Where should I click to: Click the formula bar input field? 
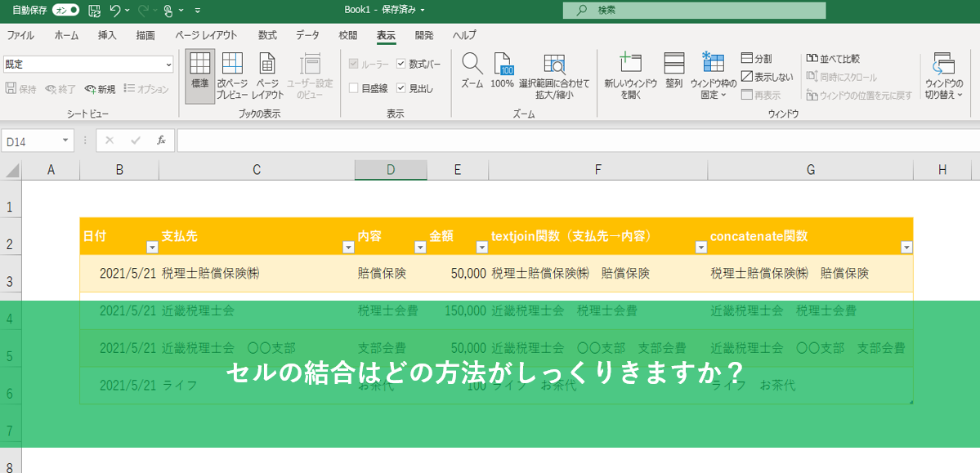click(x=572, y=141)
